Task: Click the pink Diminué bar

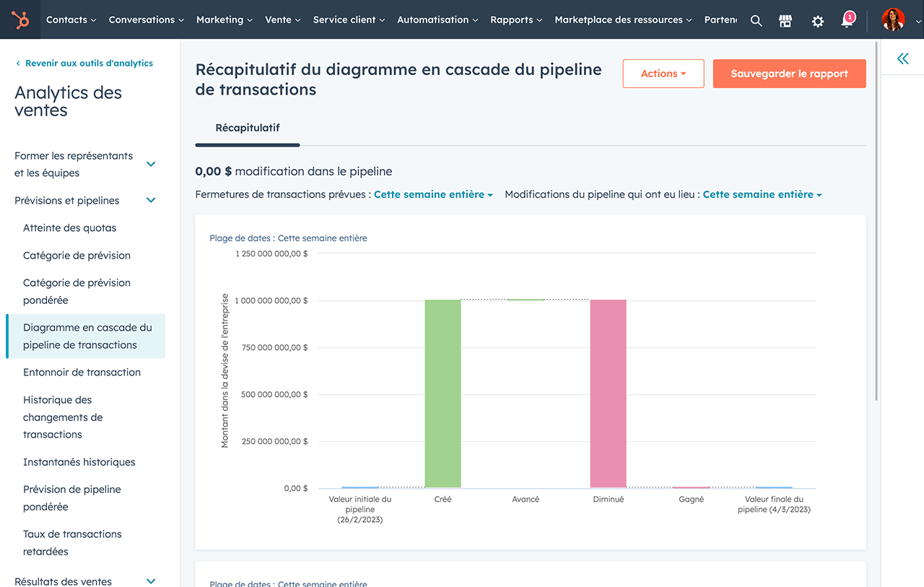Action: coord(608,393)
